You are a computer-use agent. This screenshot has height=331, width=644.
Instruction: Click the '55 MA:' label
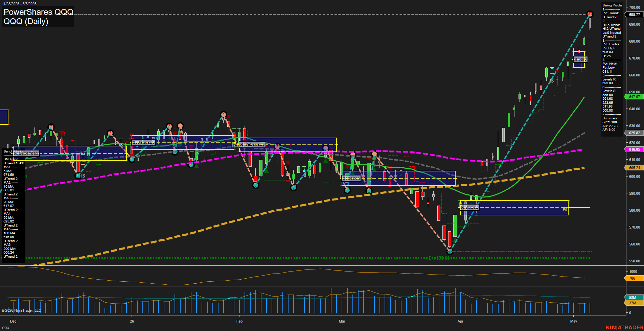9,218
